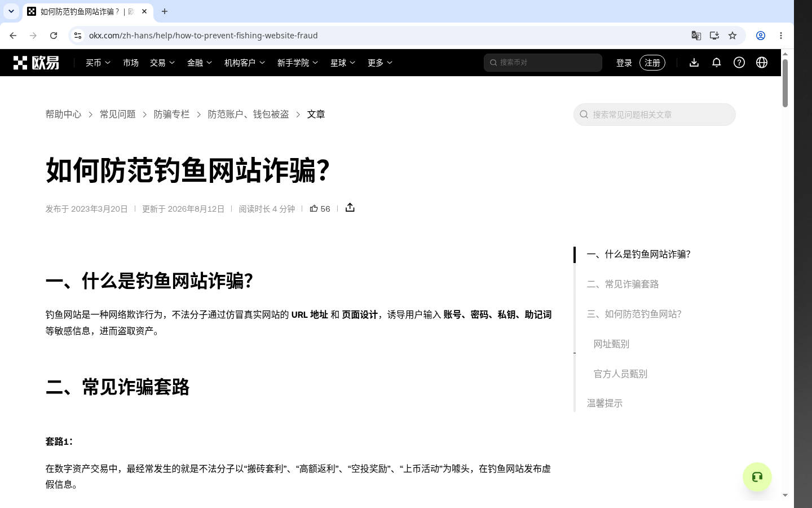Expand the 星球 menu
The height and width of the screenshot is (508, 812).
(x=343, y=63)
